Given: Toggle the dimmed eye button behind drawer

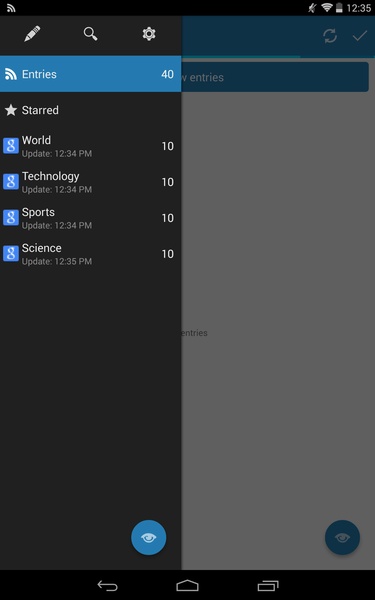Looking at the screenshot, I should tap(342, 537).
